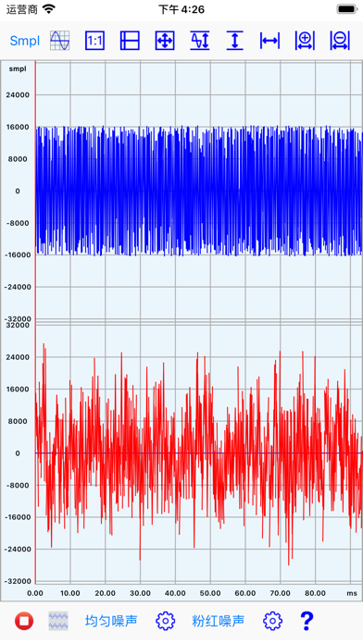Tap the dual waveform channel thumbnail icon
The width and height of the screenshot is (363, 644).
58,621
